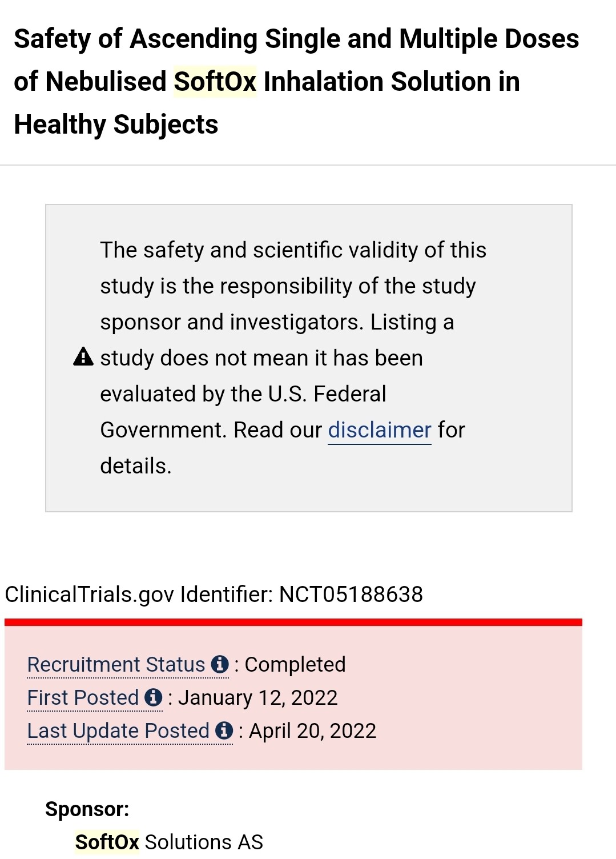
Task: Click the ClinicalTrials.gov Identifier NCT05188638 text
Action: tap(214, 595)
